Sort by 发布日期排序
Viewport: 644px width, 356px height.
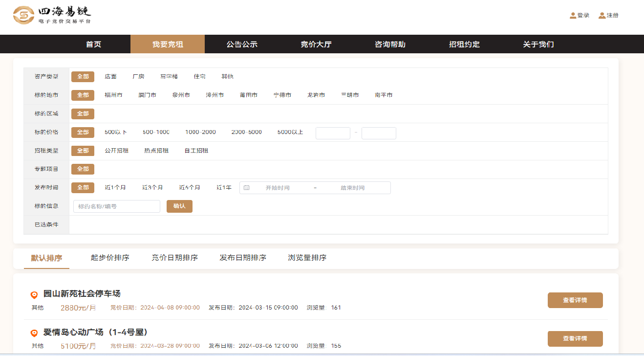(x=243, y=258)
